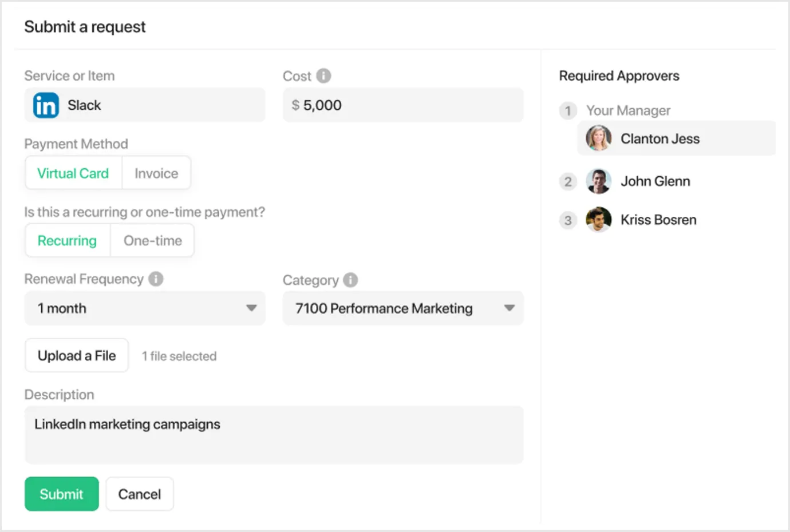
Task: Choose Recurring payment option
Action: [x=68, y=240]
